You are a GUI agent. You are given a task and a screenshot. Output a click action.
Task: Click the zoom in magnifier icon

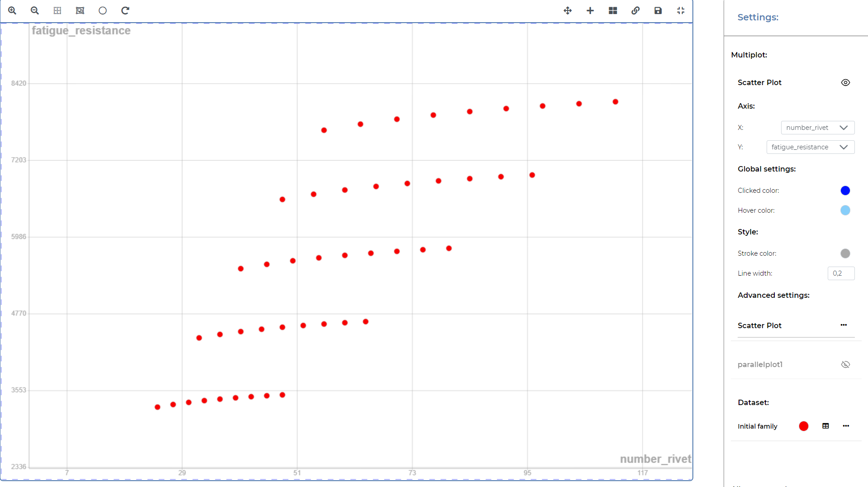(12, 10)
